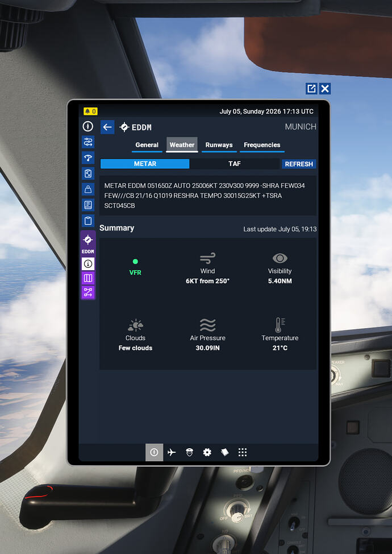This screenshot has width=392, height=554.
Task: Click the Clouds icon in summary
Action: (135, 325)
